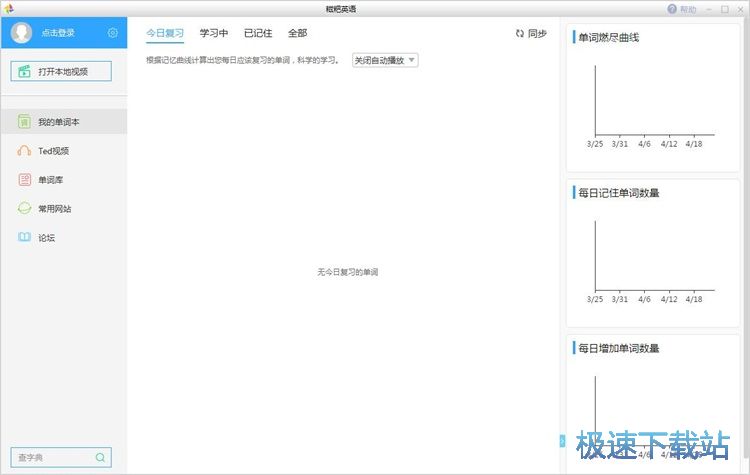This screenshot has width=750, height=475.
Task: Select 我的单词本 in the sidebar
Action: tap(64, 122)
